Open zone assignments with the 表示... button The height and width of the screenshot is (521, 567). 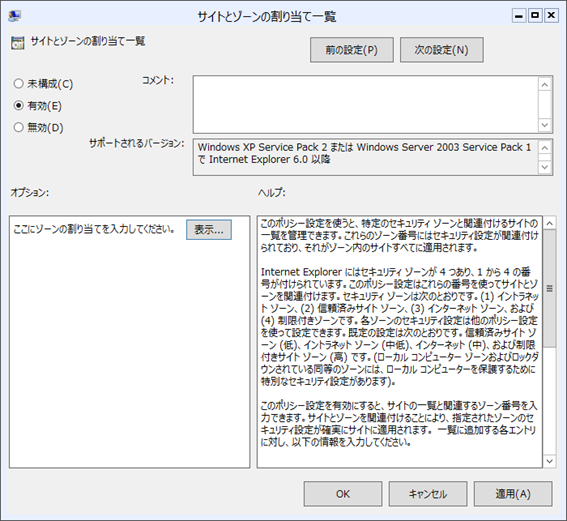tap(209, 230)
